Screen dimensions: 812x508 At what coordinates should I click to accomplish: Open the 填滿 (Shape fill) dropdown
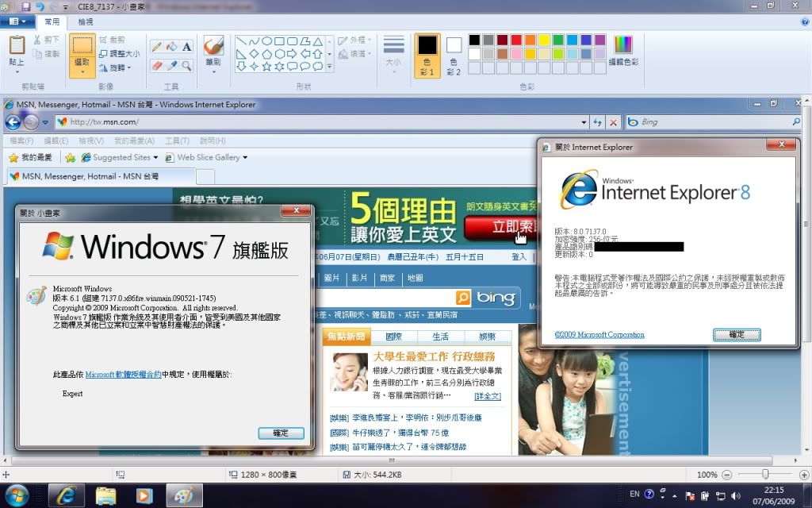[354, 53]
